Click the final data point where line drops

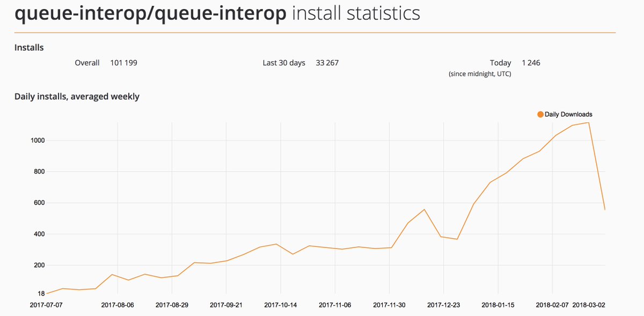click(605, 210)
